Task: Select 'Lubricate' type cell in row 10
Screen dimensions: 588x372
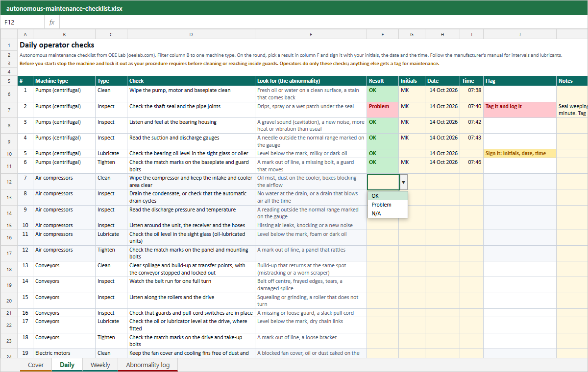Action: click(111, 153)
